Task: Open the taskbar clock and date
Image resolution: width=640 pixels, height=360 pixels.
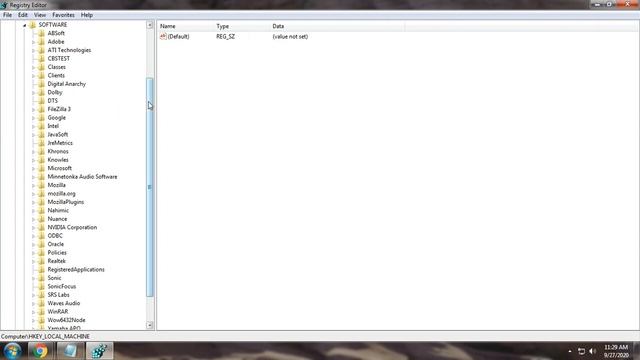Action: (x=616, y=351)
